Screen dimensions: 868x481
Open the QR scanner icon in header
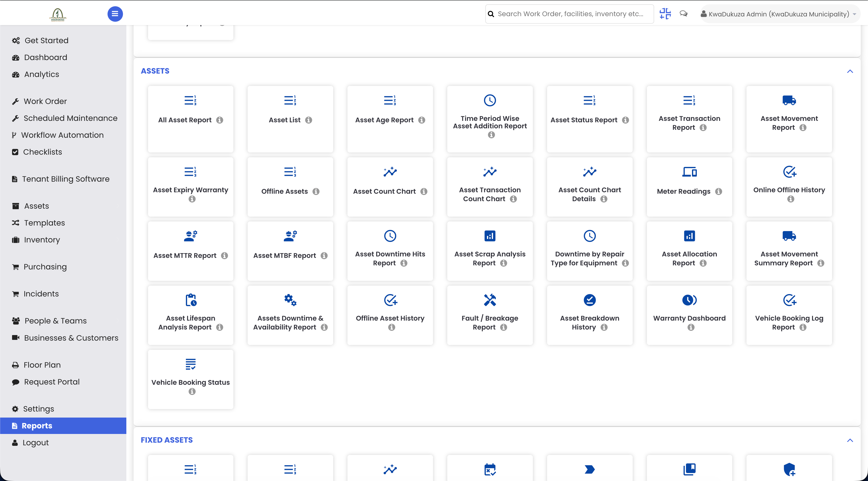coord(665,14)
